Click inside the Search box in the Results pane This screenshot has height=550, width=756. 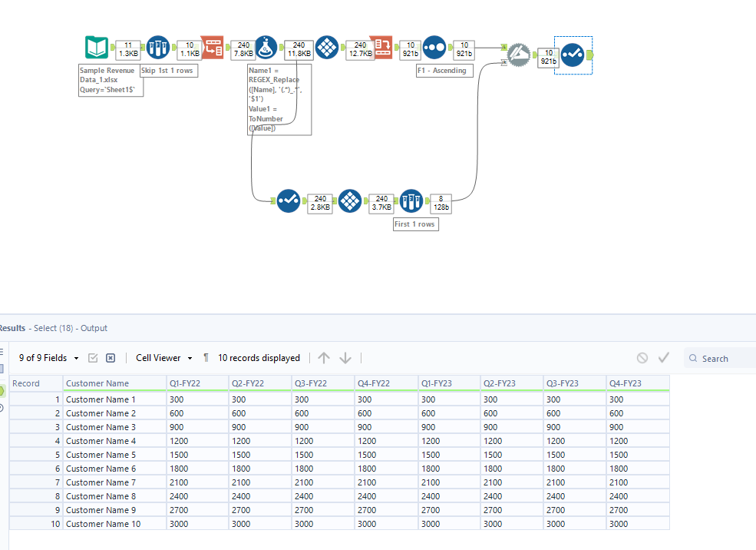coord(720,358)
